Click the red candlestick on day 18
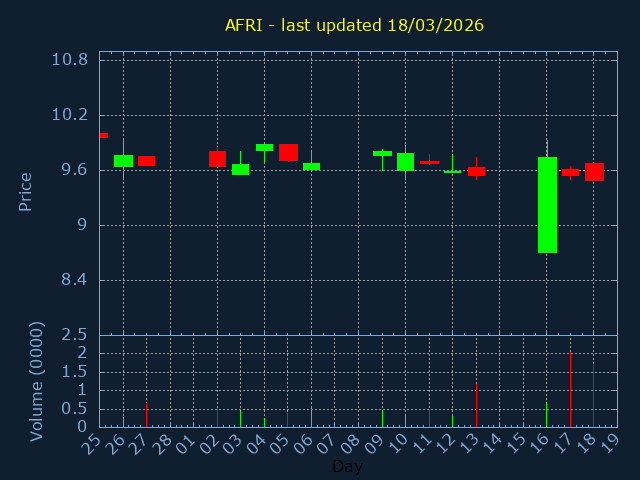Screen dimensions: 640x480 [x=594, y=172]
